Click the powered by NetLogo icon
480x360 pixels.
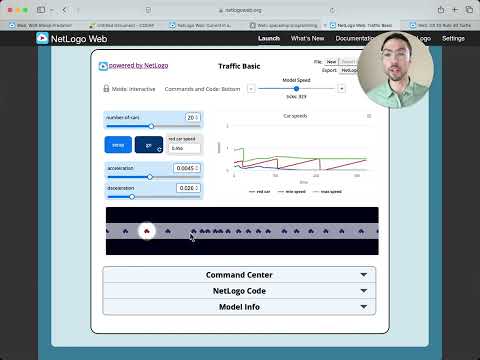[x=103, y=66]
